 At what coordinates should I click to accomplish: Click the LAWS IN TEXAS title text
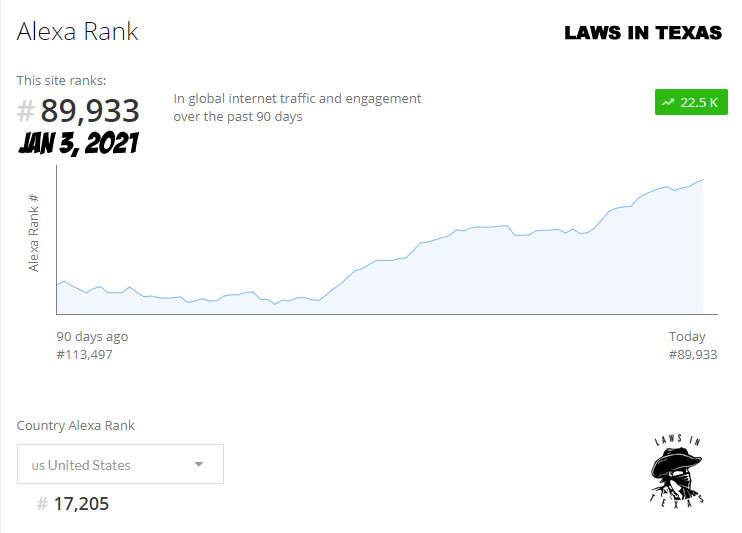point(643,33)
